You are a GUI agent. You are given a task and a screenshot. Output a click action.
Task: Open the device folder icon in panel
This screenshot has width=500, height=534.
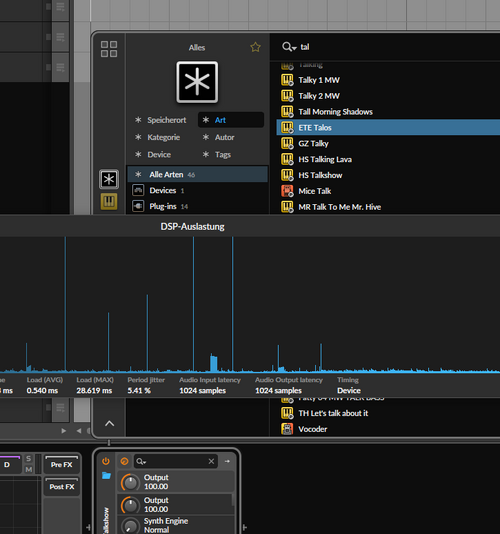[x=106, y=475]
